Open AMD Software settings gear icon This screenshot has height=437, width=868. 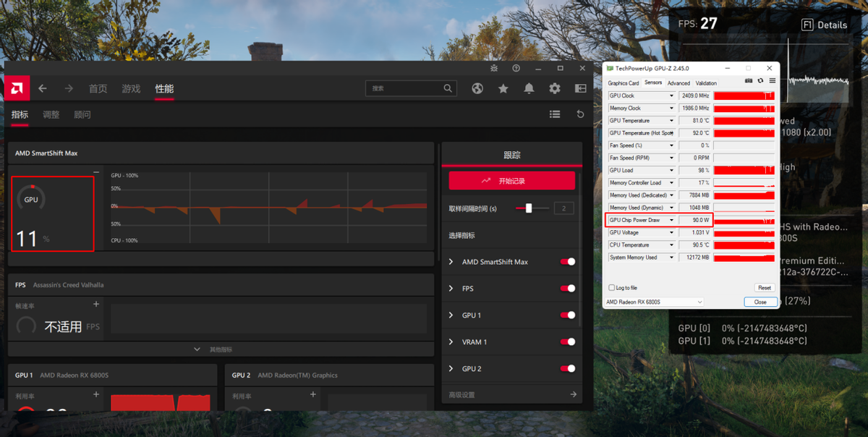point(555,88)
